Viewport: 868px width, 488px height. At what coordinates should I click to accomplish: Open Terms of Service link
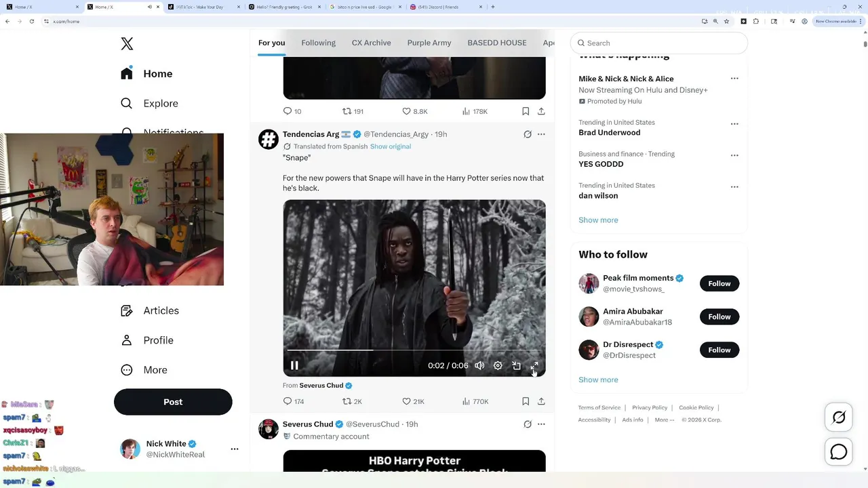point(599,407)
